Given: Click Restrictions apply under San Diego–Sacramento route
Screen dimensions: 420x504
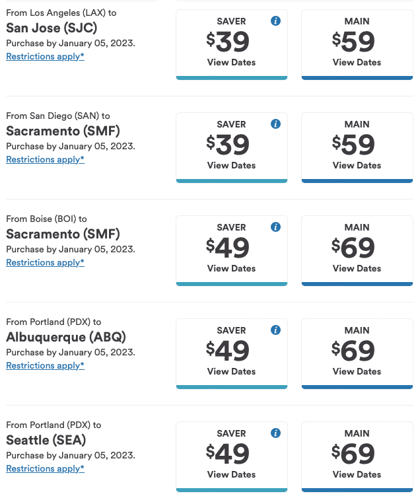Looking at the screenshot, I should pyautogui.click(x=45, y=160).
